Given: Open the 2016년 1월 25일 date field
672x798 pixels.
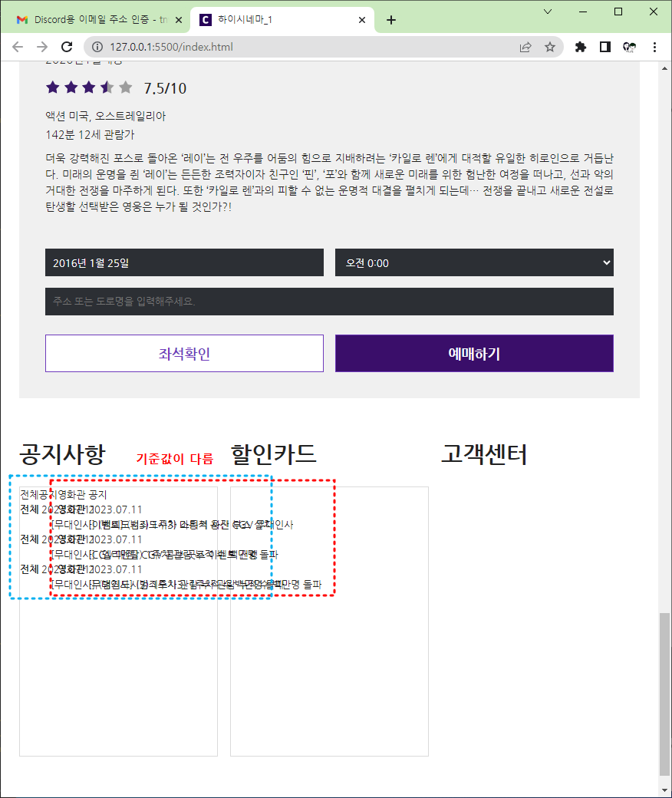Looking at the screenshot, I should [x=184, y=262].
